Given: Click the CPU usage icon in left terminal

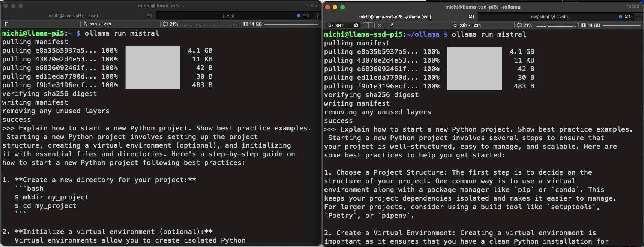Looking at the screenshot, I should 165,24.
